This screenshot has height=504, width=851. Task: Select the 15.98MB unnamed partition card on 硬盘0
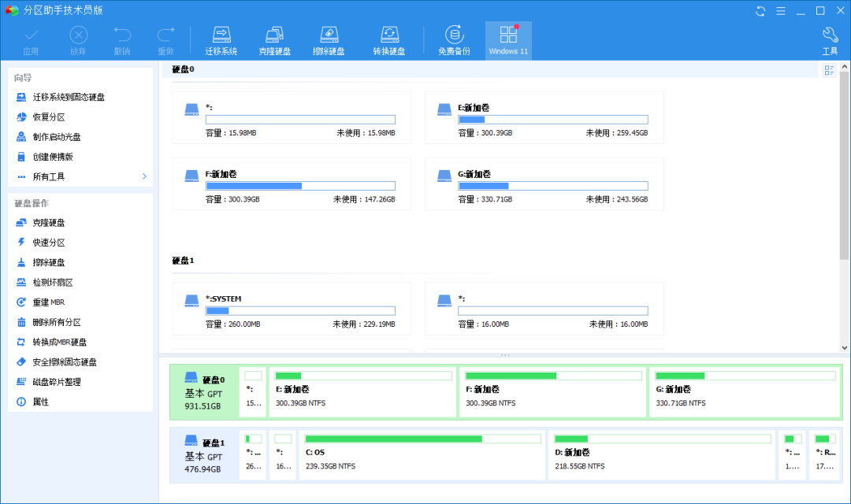click(x=292, y=117)
